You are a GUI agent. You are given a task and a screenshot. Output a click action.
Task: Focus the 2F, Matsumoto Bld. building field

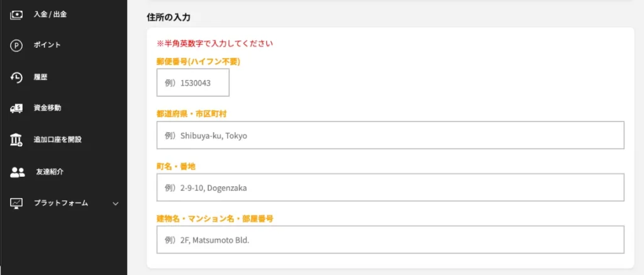click(390, 240)
